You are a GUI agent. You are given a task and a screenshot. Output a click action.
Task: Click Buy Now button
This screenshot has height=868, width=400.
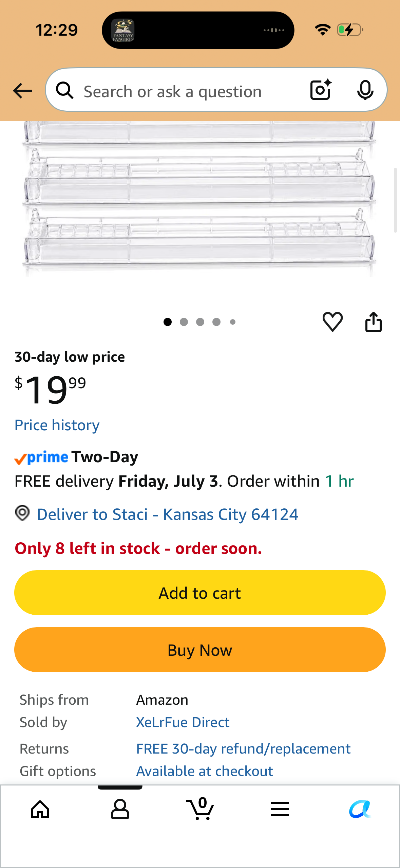pos(200,650)
